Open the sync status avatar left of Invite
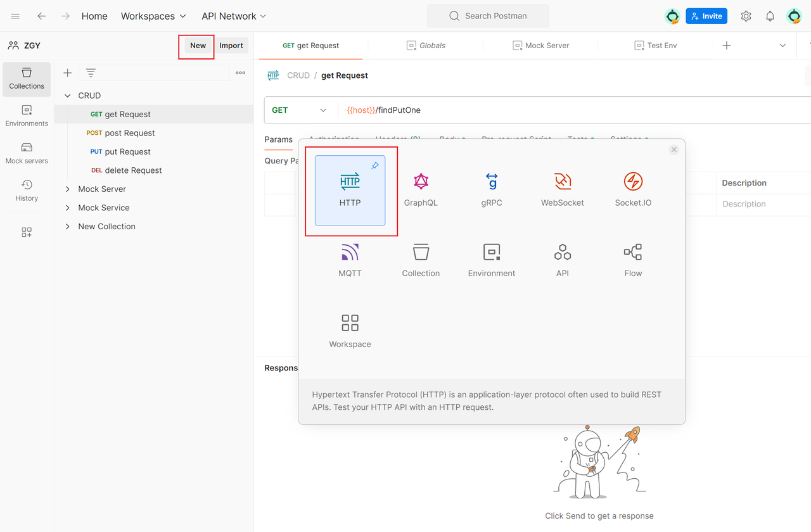Image resolution: width=811 pixels, height=532 pixels. point(672,16)
